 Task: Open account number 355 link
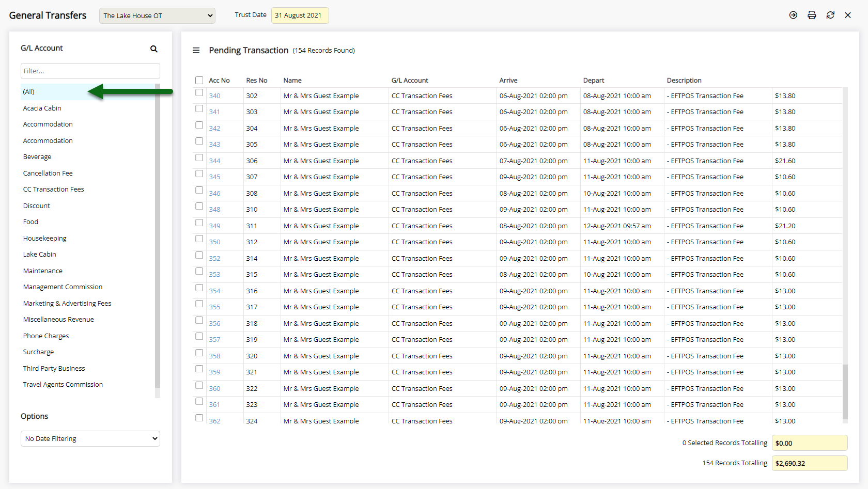(214, 307)
